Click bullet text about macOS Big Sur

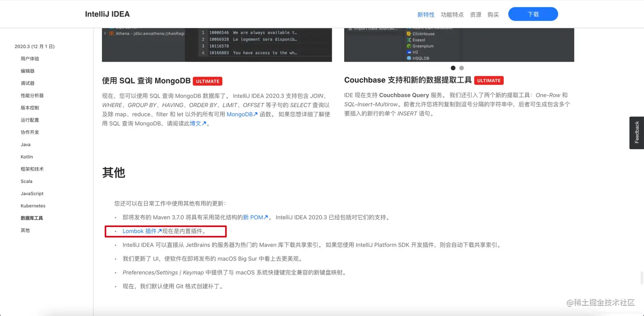[213, 259]
